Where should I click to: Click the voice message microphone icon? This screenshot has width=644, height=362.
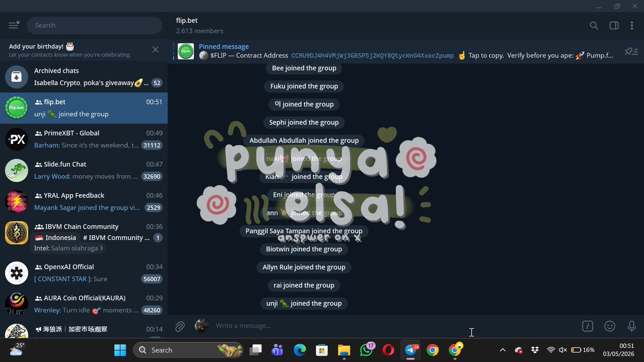pos(632,326)
